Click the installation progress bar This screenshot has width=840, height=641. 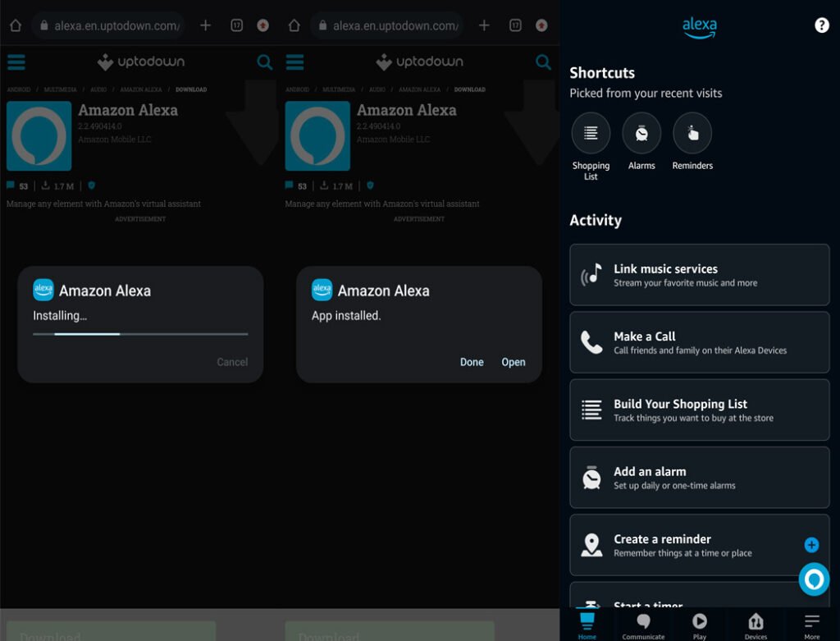[139, 334]
